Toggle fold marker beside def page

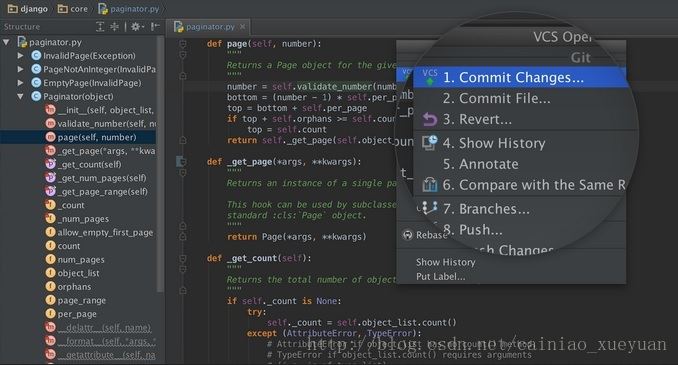pos(183,44)
